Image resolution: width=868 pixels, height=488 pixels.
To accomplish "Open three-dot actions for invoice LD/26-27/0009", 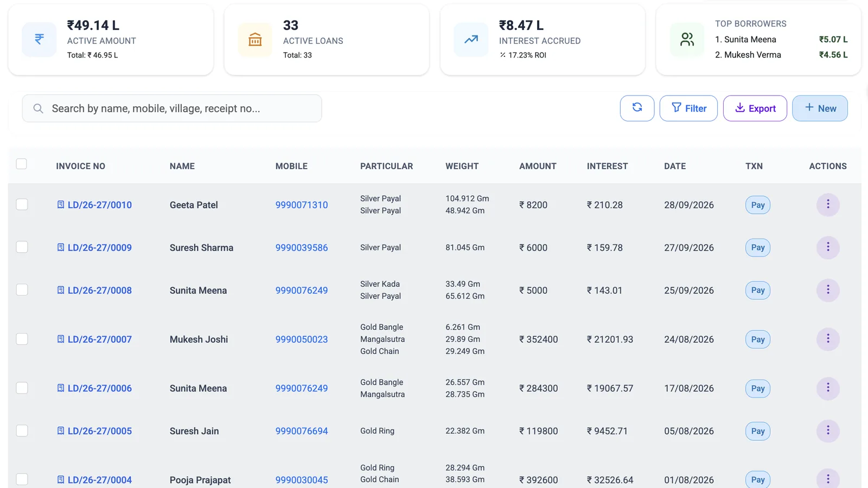I will pos(828,247).
